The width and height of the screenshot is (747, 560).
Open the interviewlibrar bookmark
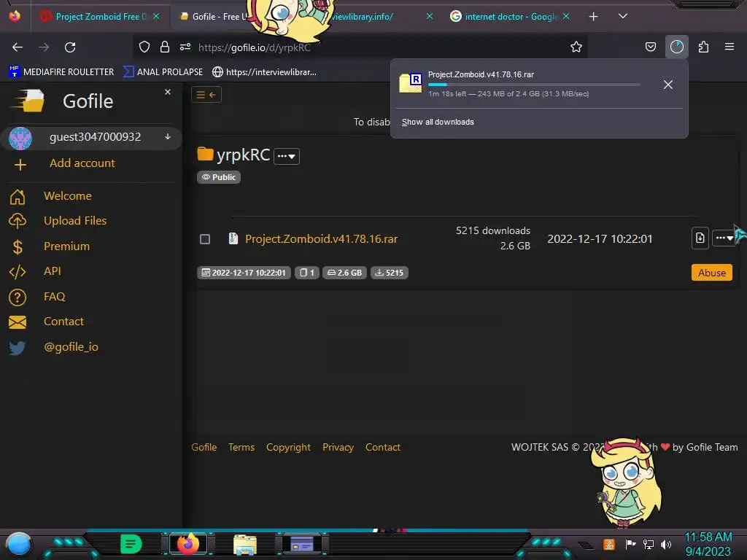click(x=264, y=72)
